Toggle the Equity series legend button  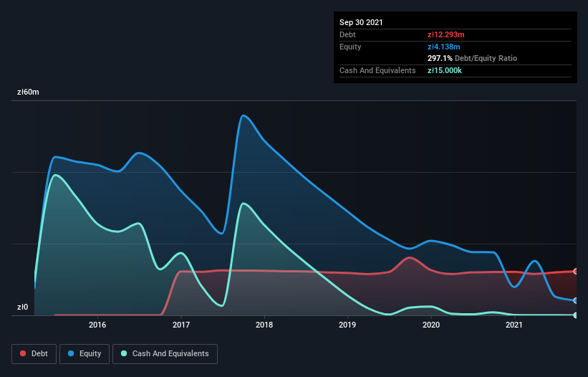click(85, 354)
